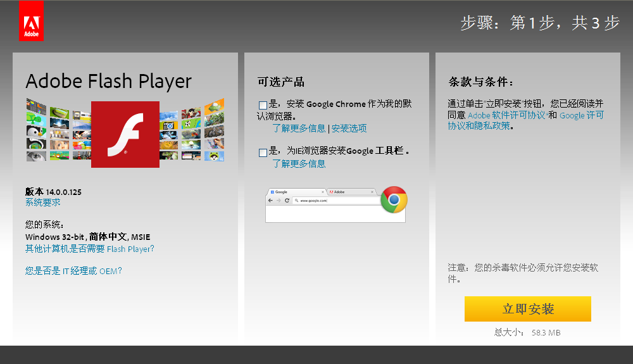Viewport: 633px width, 364px height.
Task: Click the magnifier icon in the illustrated address bar
Action: click(x=296, y=200)
